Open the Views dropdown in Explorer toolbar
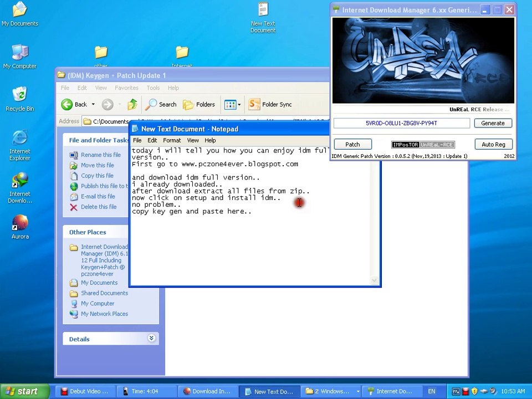Screen dimensions: 532x399 click(232, 104)
